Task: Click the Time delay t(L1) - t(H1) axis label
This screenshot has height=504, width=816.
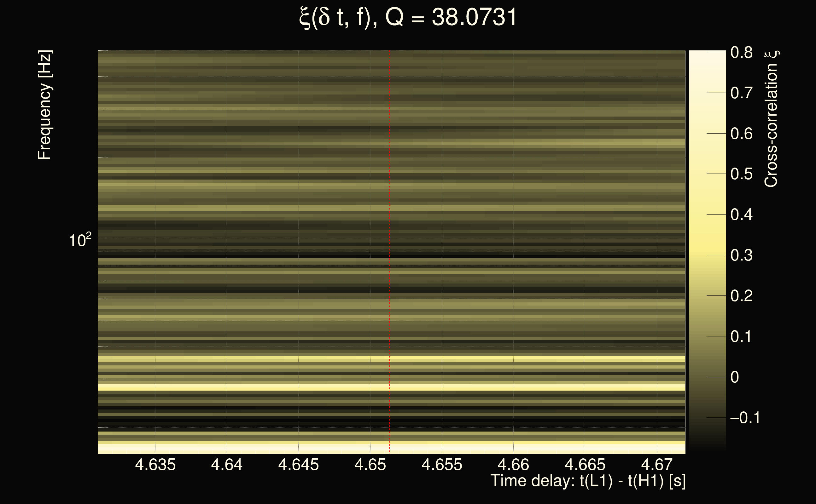Action: tap(588, 481)
